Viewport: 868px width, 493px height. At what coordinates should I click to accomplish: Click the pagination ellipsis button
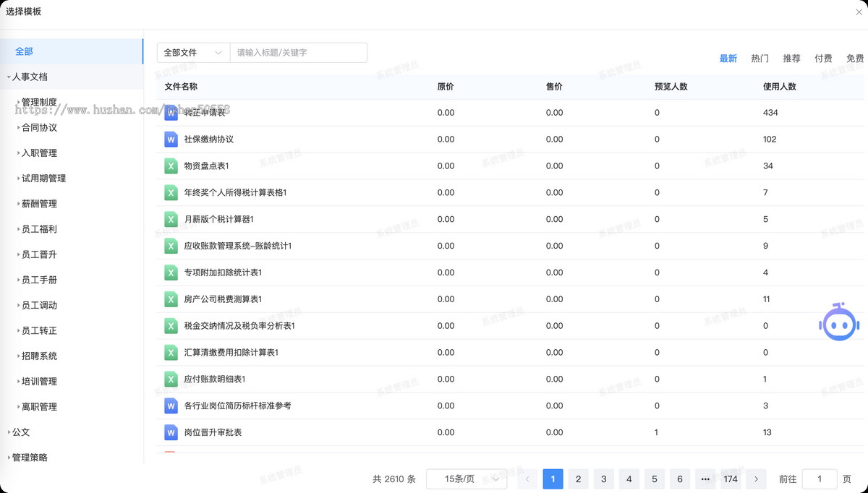705,479
